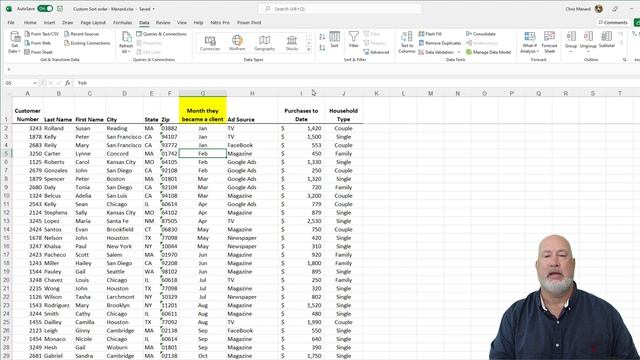This screenshot has width=640, height=360.
Task: Click Data Validation
Action: click(x=436, y=52)
